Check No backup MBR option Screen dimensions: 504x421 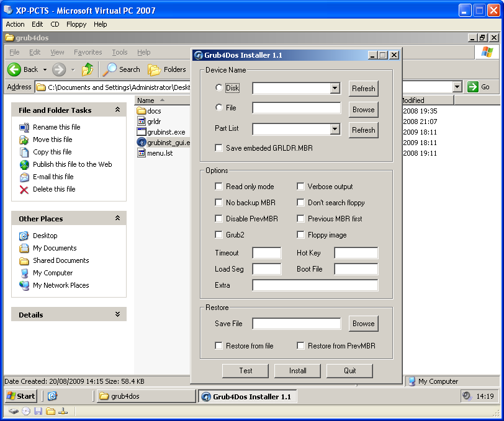point(218,202)
